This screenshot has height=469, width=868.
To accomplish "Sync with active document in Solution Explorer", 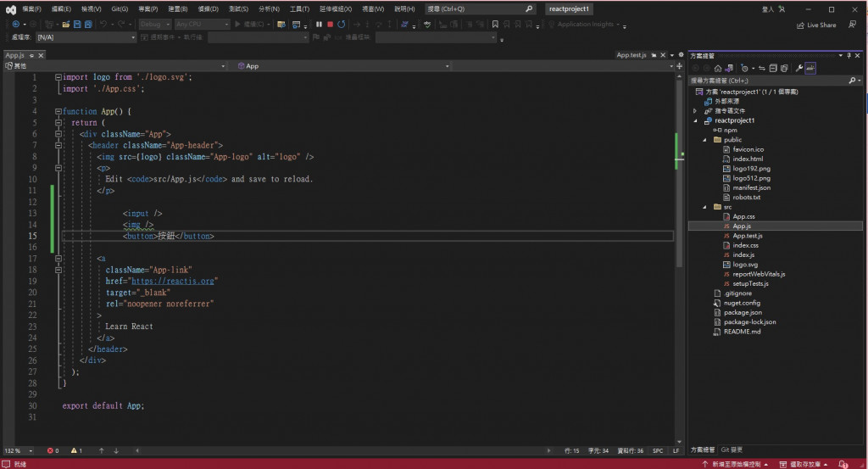I will point(762,68).
